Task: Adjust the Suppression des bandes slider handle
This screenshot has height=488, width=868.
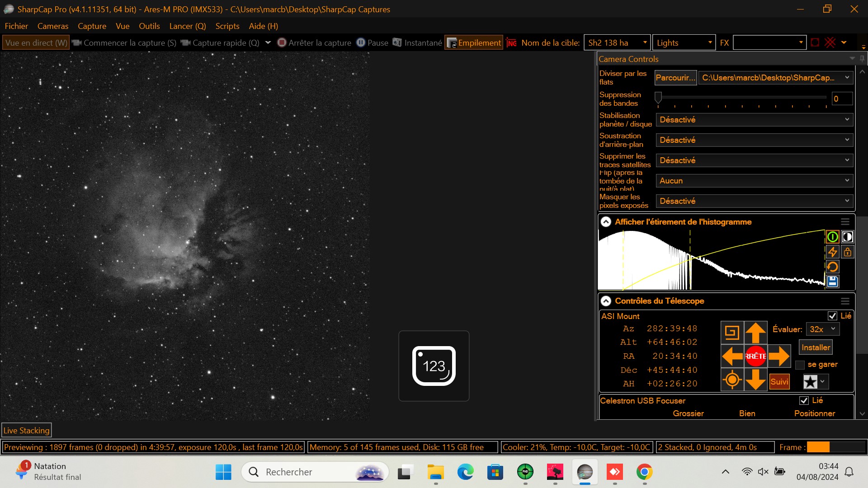Action: coord(658,97)
